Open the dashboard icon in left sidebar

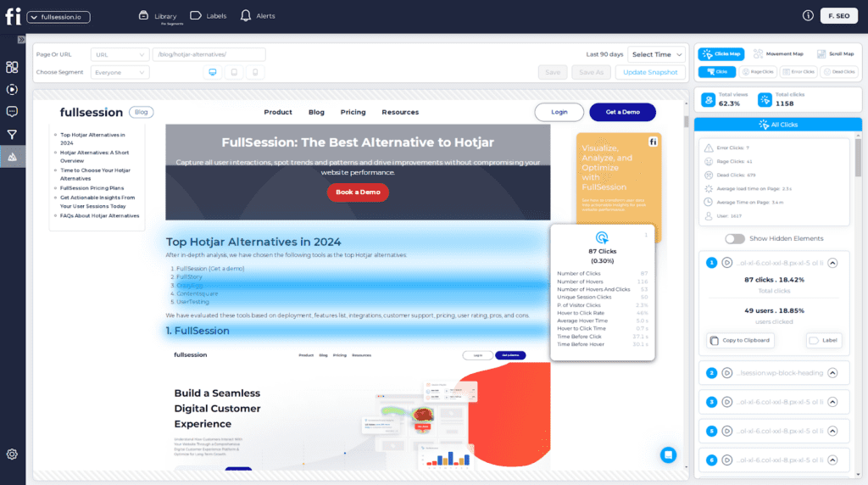coord(12,67)
